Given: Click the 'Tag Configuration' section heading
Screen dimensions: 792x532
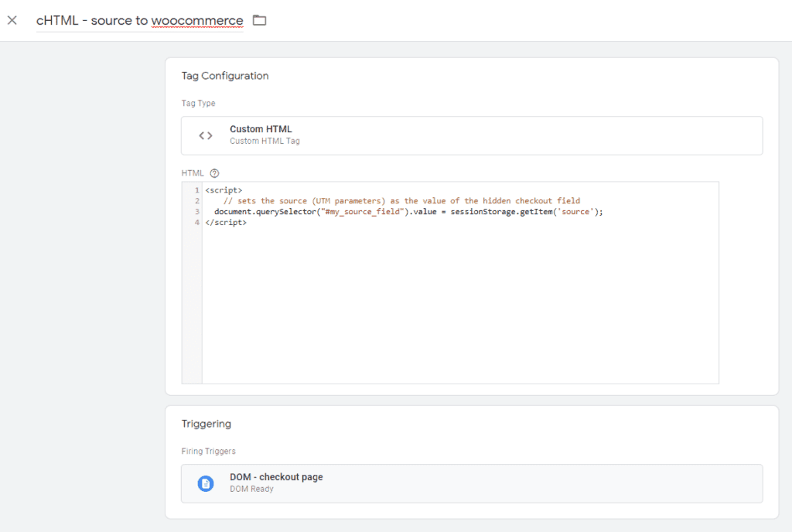Looking at the screenshot, I should [225, 76].
